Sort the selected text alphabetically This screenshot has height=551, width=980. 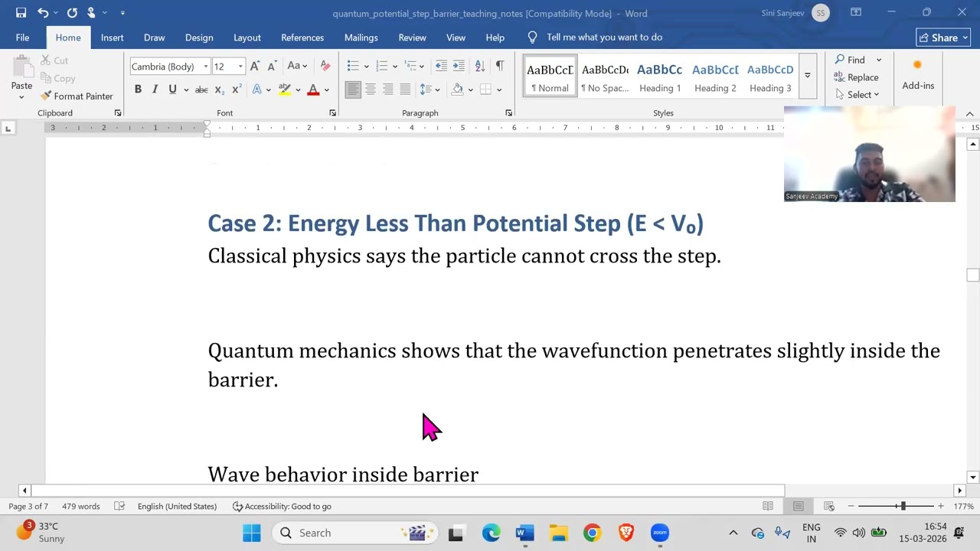480,67
